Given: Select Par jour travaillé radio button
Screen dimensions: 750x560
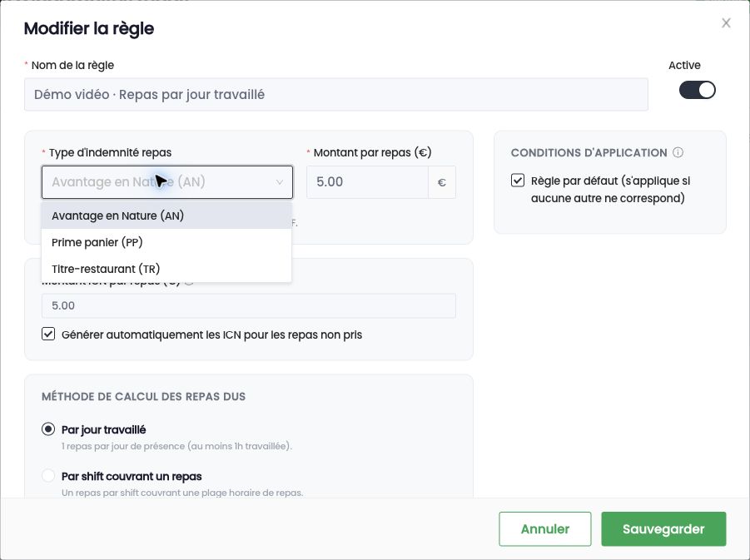Looking at the screenshot, I should [x=48, y=429].
